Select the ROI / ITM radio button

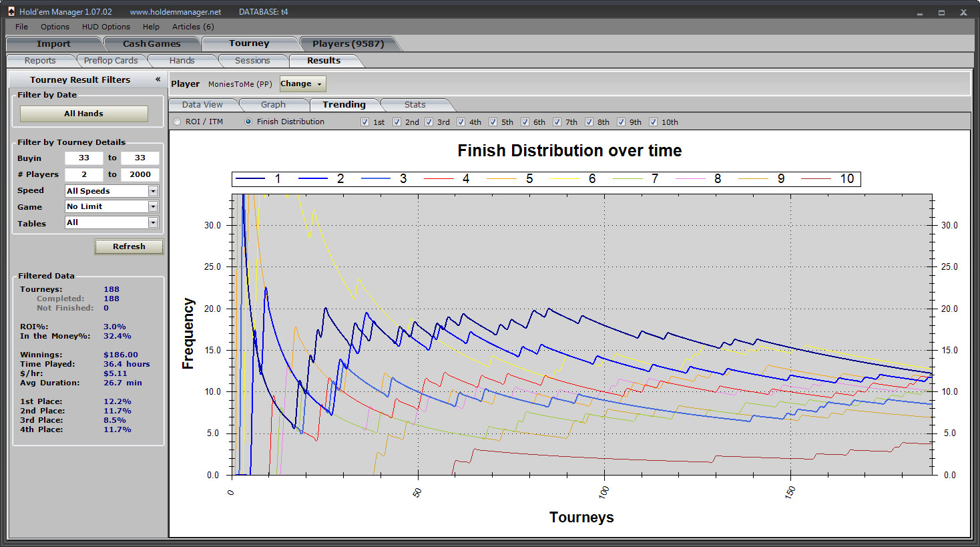click(x=177, y=122)
